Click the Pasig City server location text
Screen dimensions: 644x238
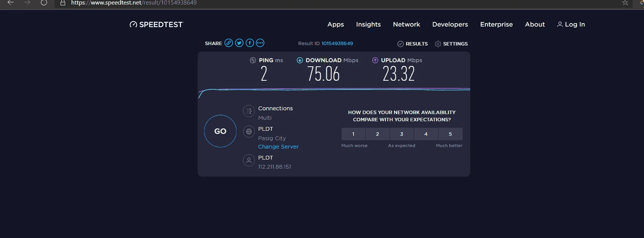tap(272, 138)
